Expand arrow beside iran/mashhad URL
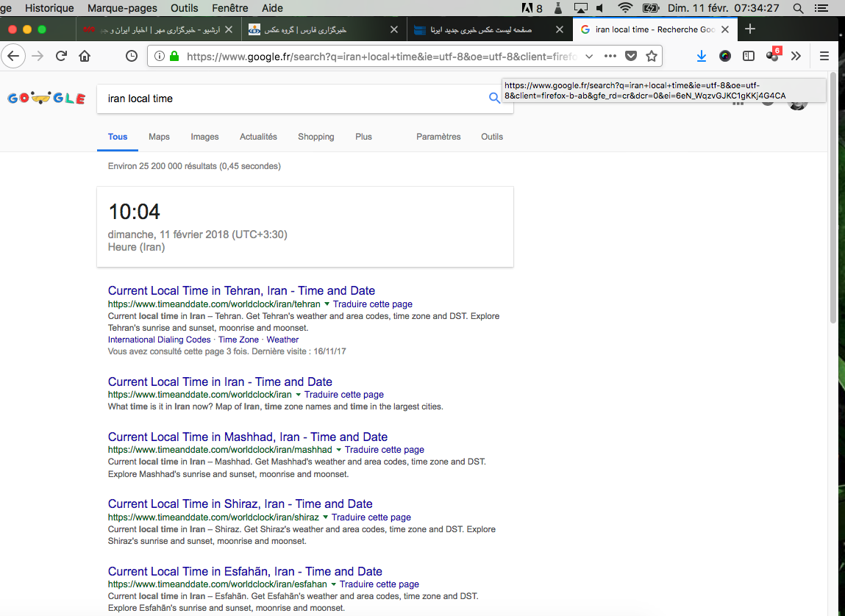This screenshot has height=616, width=845. [338, 450]
